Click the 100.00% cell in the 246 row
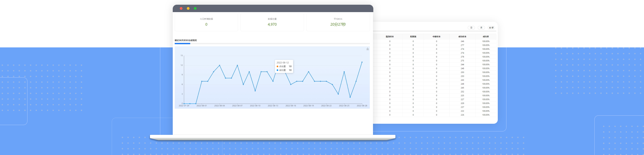Image resolution: width=644 pixels, height=155 pixels. point(486,41)
